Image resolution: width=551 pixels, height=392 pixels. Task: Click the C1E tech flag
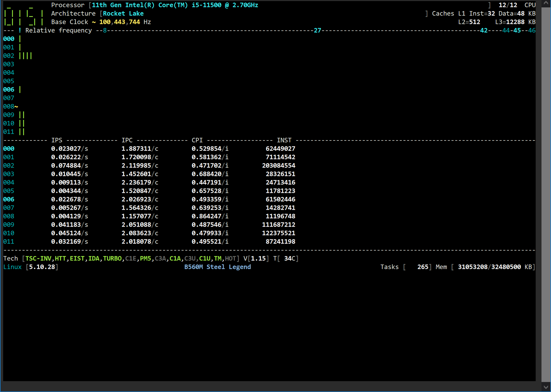click(x=130, y=258)
